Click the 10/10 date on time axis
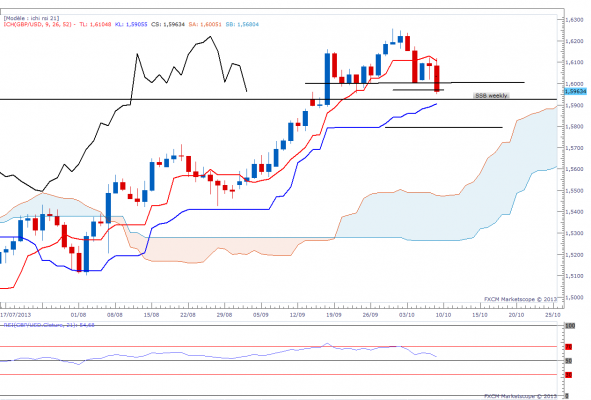 click(x=443, y=314)
